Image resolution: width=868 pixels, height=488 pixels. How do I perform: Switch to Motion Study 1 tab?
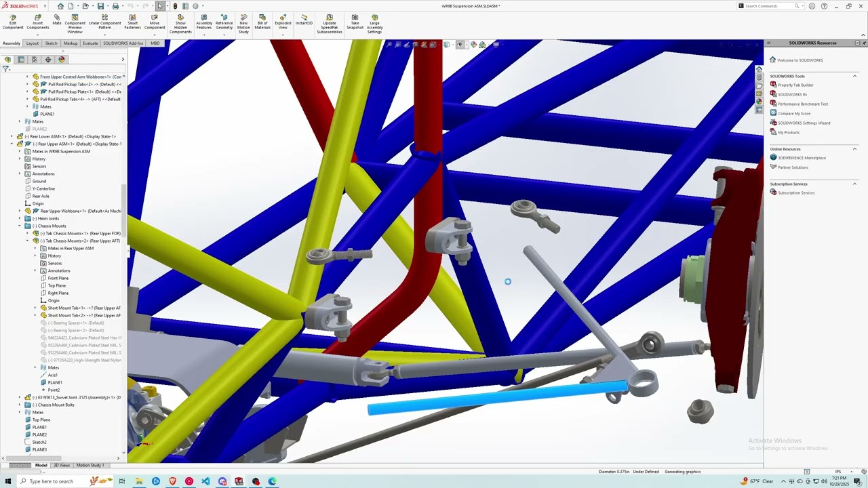90,465
